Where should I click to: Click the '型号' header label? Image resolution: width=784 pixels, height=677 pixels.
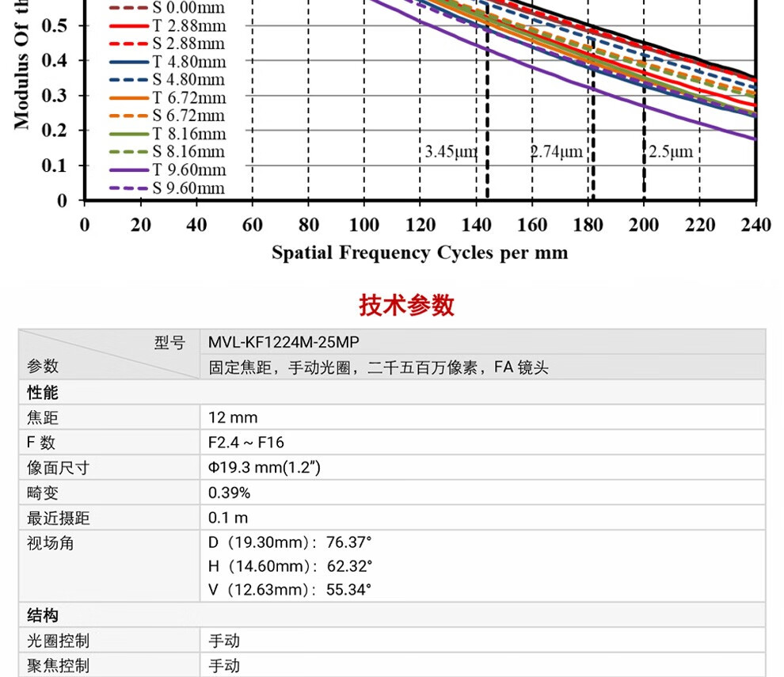169,343
